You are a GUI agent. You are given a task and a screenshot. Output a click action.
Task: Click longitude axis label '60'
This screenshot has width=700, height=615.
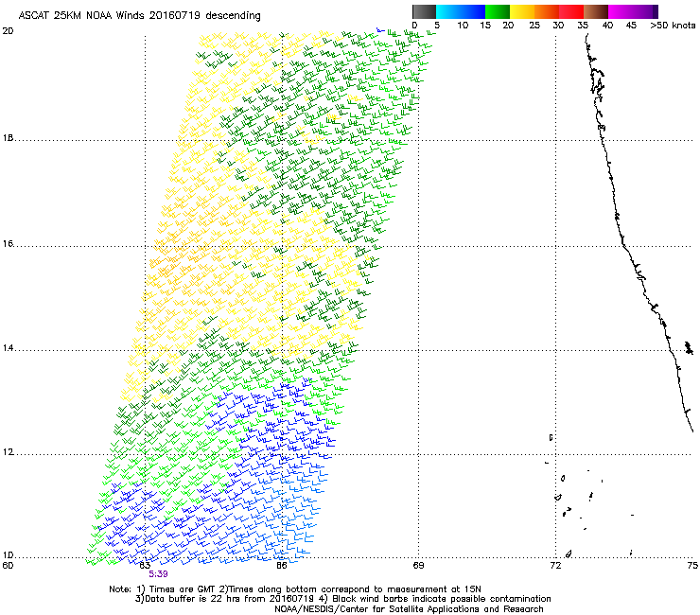tap(8, 566)
